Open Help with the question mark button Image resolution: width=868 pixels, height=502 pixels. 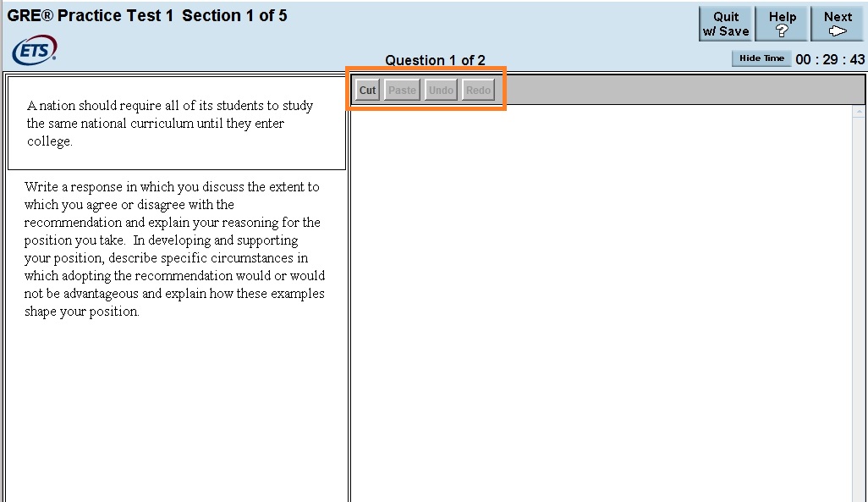(x=782, y=24)
